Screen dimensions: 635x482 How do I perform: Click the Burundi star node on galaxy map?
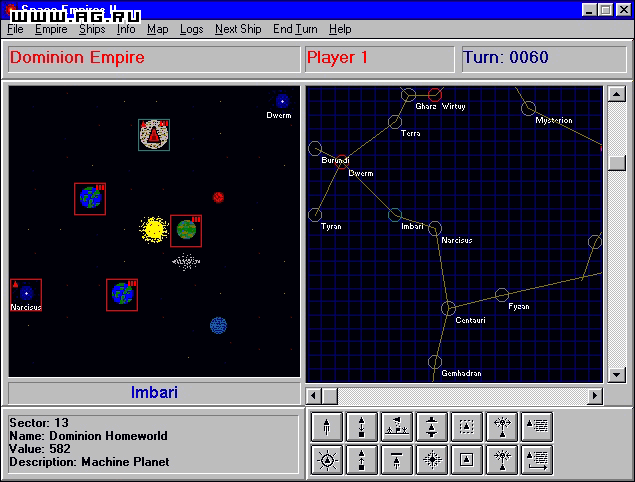pos(315,148)
